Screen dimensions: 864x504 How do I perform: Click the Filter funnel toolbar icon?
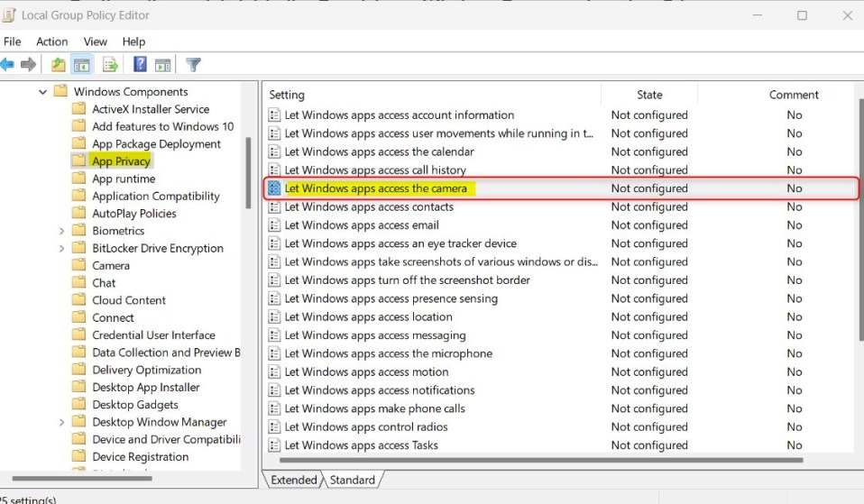click(193, 64)
